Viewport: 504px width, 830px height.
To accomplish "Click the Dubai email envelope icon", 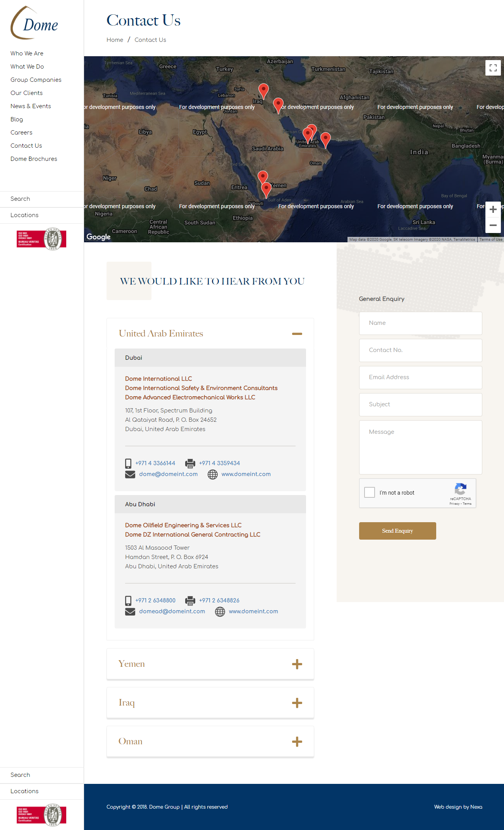I will pyautogui.click(x=130, y=475).
